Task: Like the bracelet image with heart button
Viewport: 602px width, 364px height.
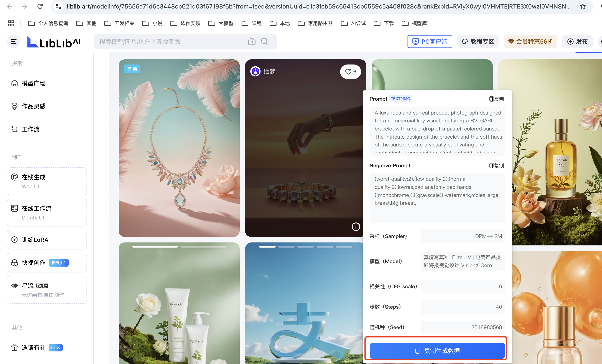Action: [x=350, y=72]
